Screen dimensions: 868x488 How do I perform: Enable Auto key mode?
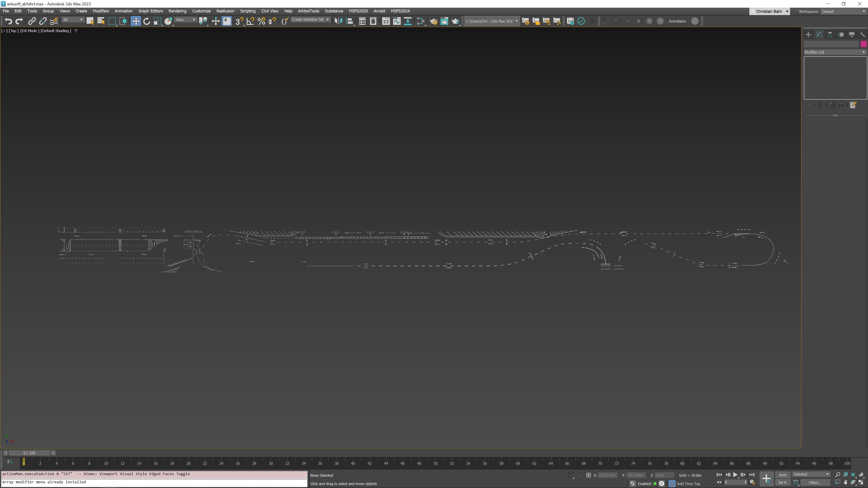[782, 475]
